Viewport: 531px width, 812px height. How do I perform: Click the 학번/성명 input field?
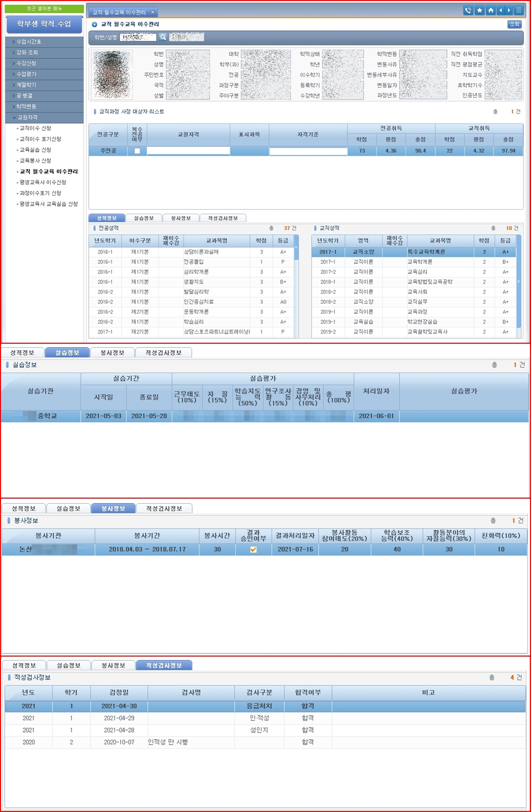[x=138, y=37]
